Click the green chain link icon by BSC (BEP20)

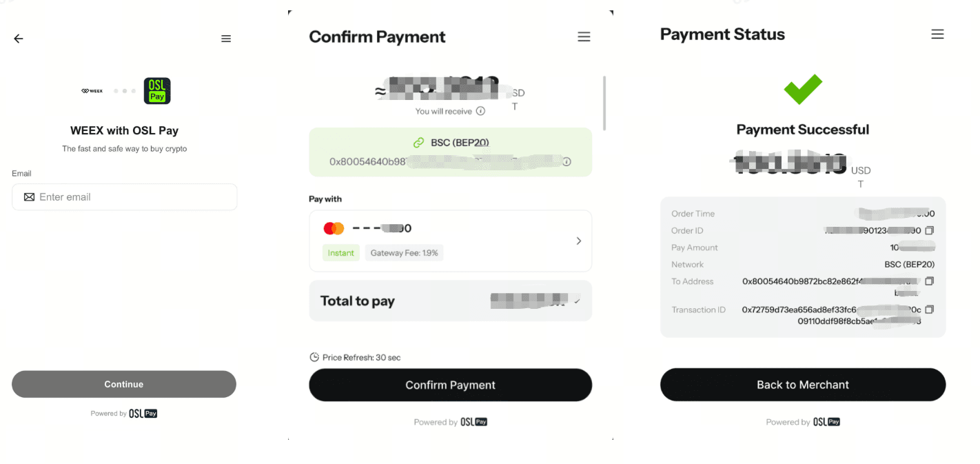[x=418, y=143]
